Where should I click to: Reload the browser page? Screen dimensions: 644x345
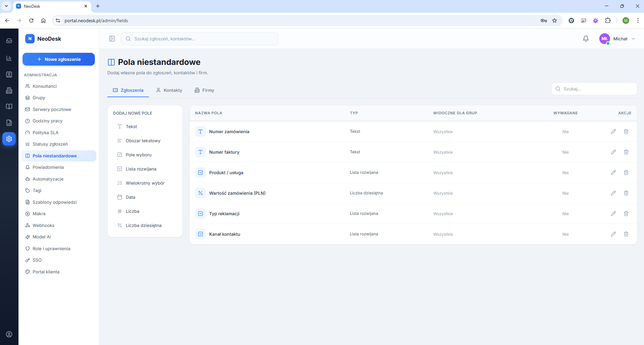[31, 21]
